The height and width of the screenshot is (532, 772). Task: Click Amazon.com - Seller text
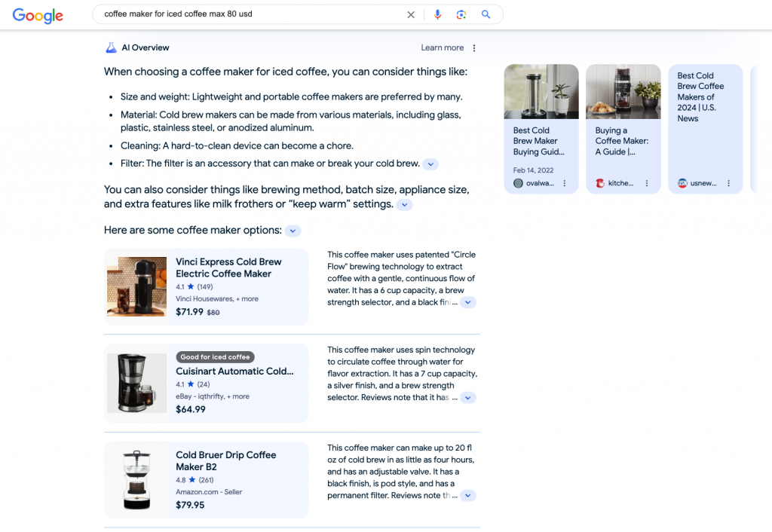click(209, 491)
